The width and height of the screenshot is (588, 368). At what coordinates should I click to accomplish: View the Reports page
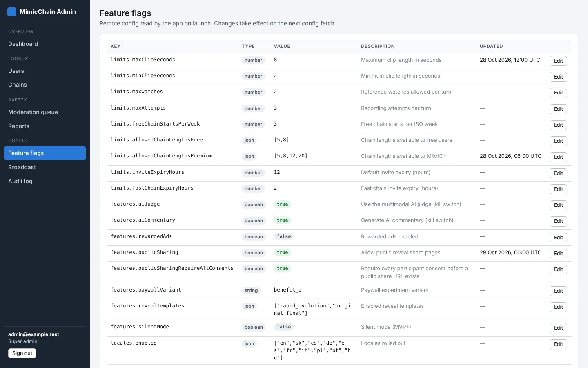pos(45,126)
